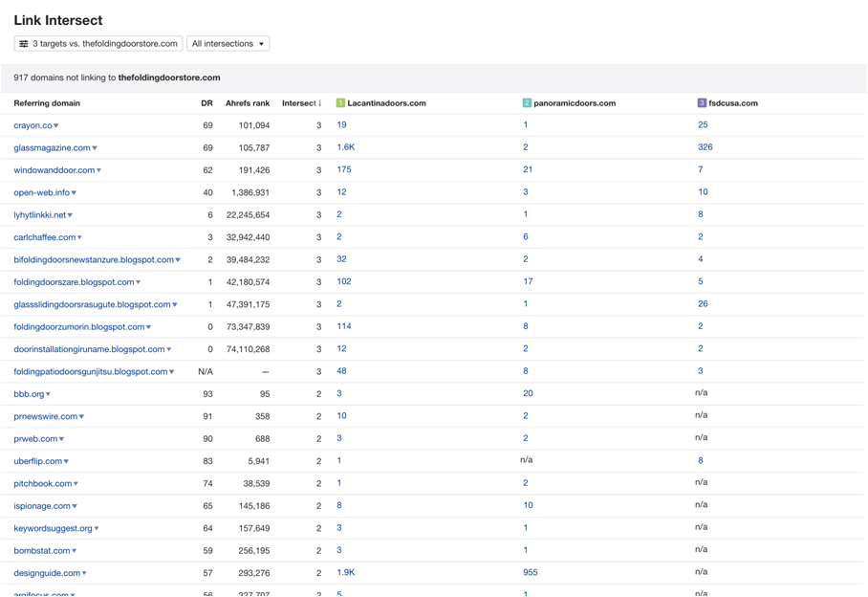Open the pitchbook.com referring domain link

pos(43,483)
